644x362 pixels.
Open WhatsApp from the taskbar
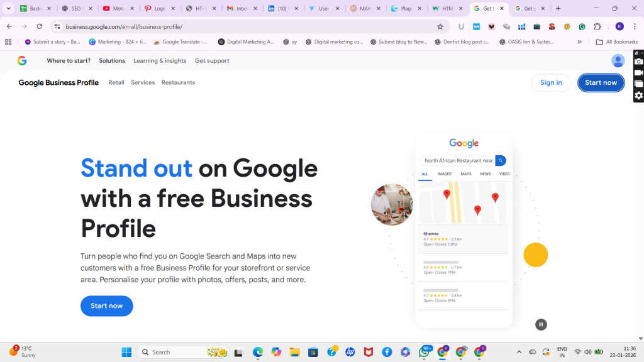(x=425, y=352)
